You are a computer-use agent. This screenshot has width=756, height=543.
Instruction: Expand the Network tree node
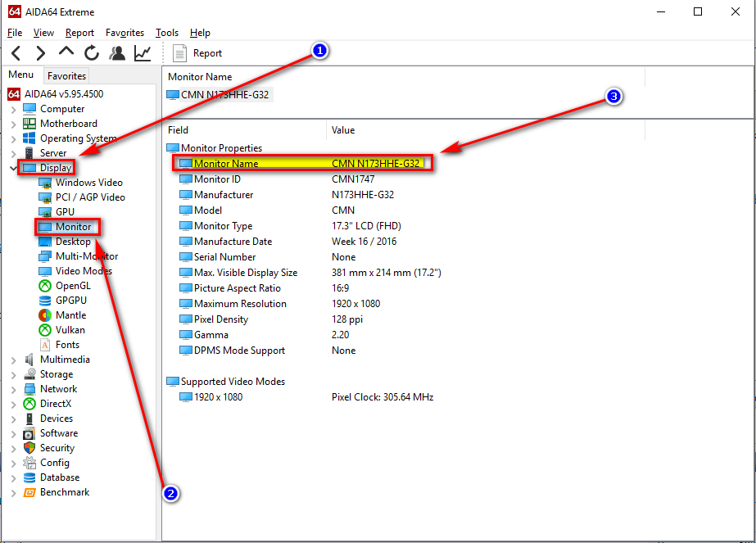tap(13, 390)
